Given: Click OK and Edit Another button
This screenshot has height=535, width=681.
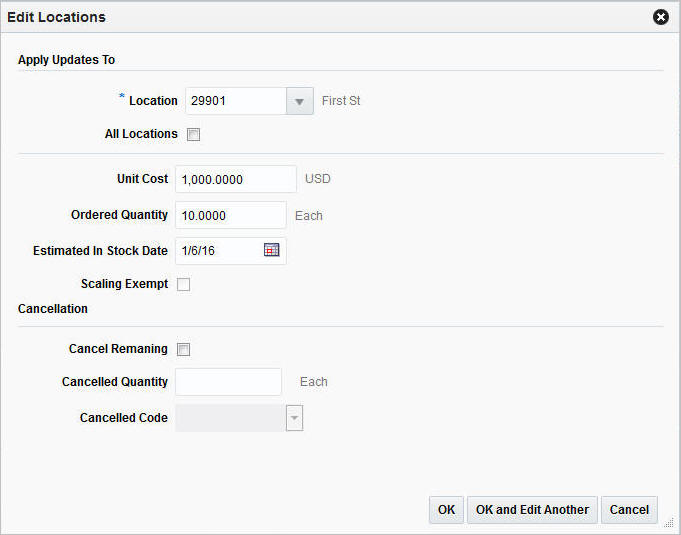Looking at the screenshot, I should coord(532,510).
